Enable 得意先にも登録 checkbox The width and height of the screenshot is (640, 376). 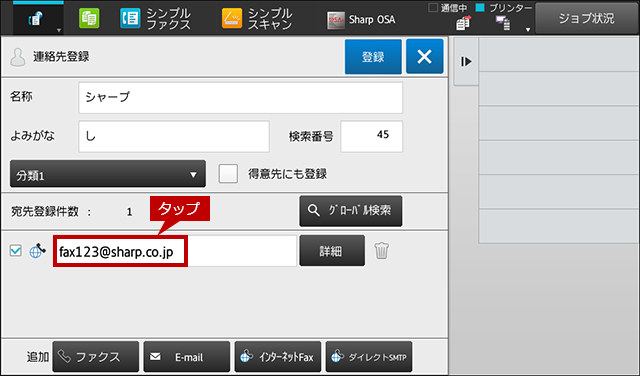coord(228,174)
